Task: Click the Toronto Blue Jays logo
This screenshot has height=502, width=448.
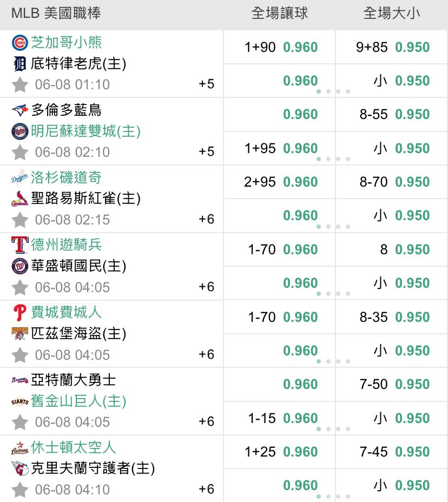Action: coord(20,110)
